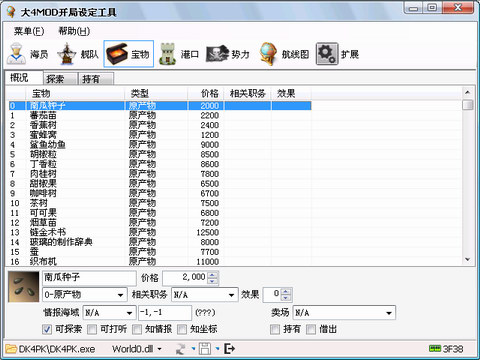Open the 航线图 globe icon
The height and width of the screenshot is (360, 480).
coord(269,54)
